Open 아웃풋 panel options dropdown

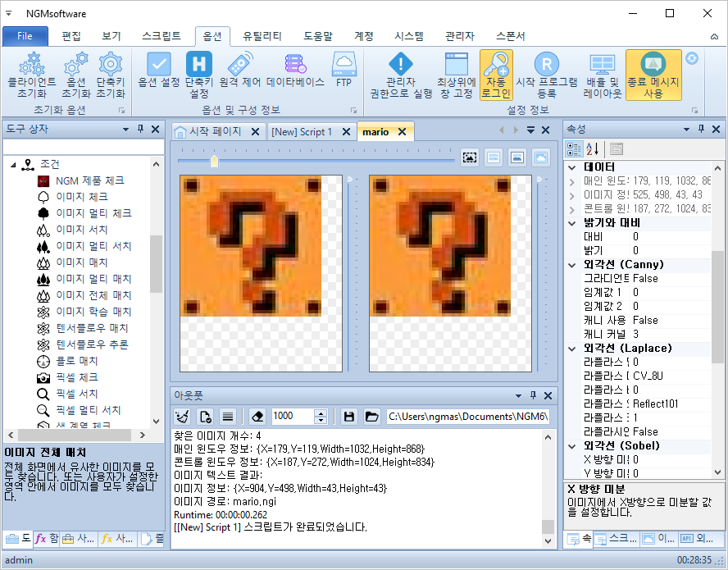pyautogui.click(x=518, y=396)
